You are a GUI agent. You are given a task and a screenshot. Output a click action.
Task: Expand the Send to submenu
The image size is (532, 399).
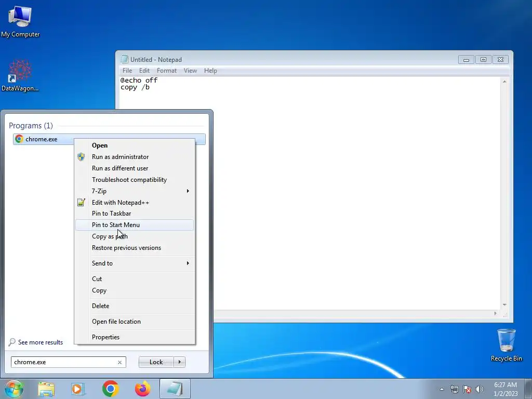click(135, 263)
